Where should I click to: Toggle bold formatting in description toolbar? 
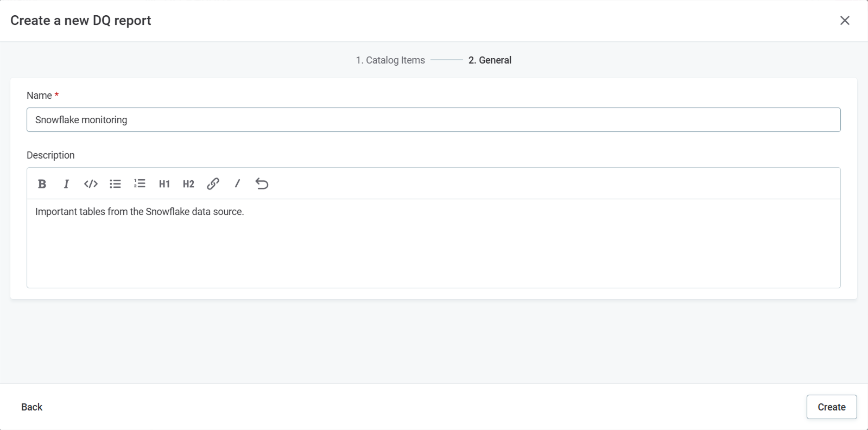42,184
